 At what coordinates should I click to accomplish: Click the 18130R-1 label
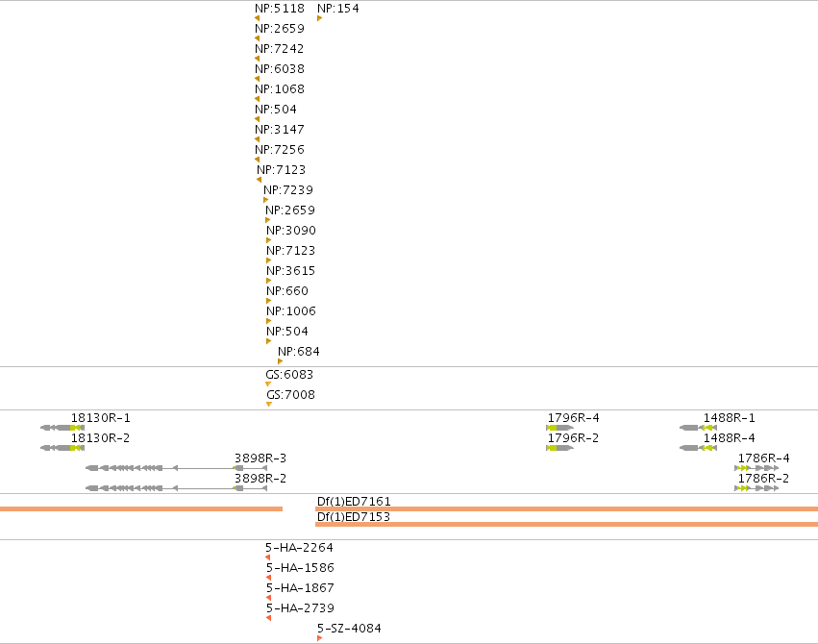click(101, 418)
